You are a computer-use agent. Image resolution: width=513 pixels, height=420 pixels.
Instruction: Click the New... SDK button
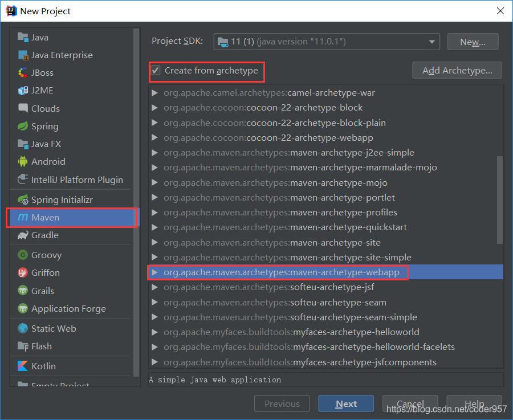[473, 42]
